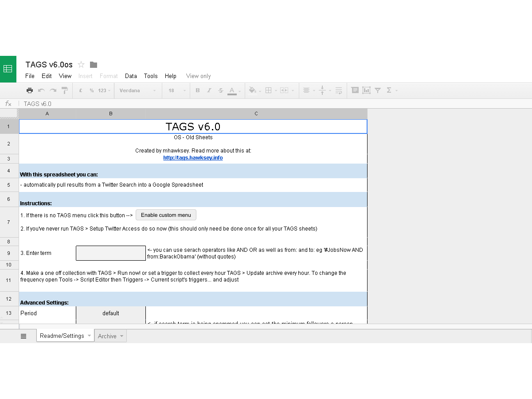Click the insert comment icon

[x=355, y=90]
